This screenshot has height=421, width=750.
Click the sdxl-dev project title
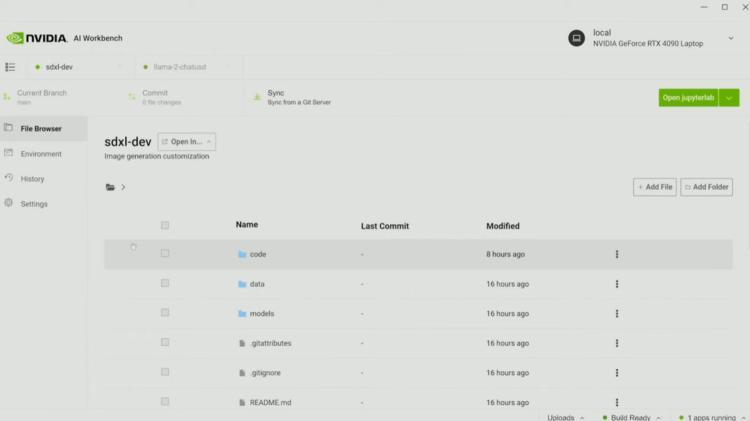(x=128, y=142)
